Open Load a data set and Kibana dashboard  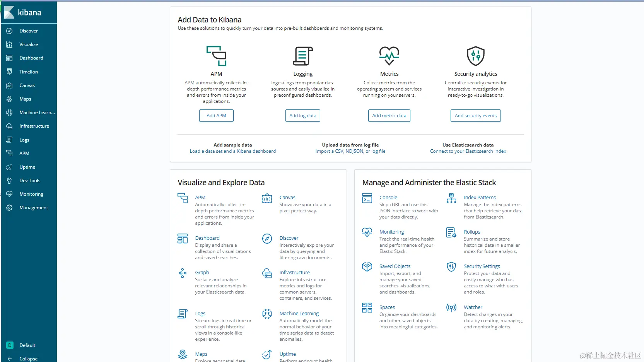[233, 151]
